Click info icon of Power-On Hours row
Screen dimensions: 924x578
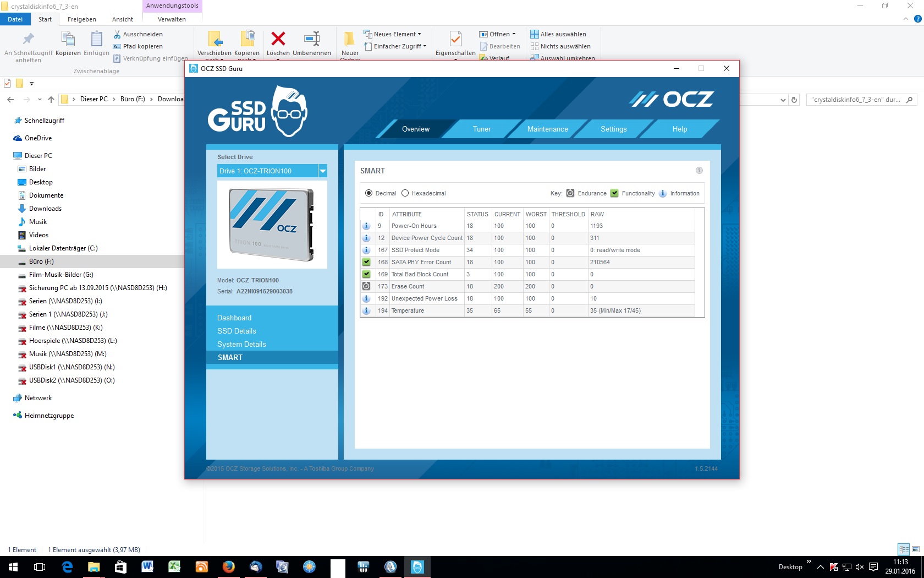click(x=366, y=226)
